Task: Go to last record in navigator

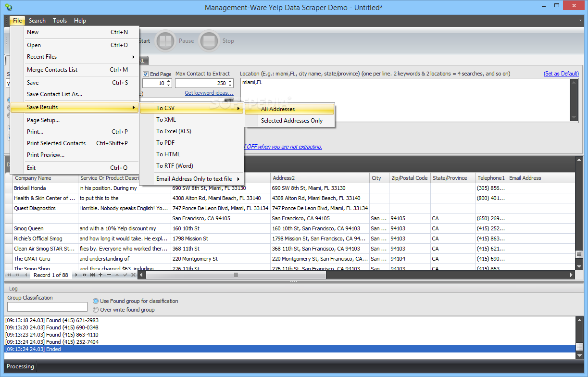Action: click(x=92, y=275)
